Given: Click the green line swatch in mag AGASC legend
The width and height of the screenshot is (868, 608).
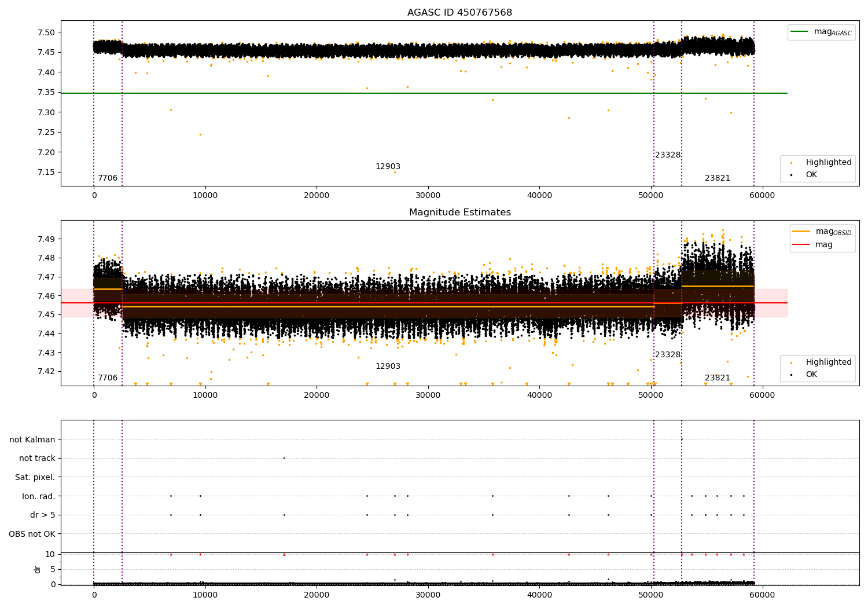Looking at the screenshot, I should (800, 32).
